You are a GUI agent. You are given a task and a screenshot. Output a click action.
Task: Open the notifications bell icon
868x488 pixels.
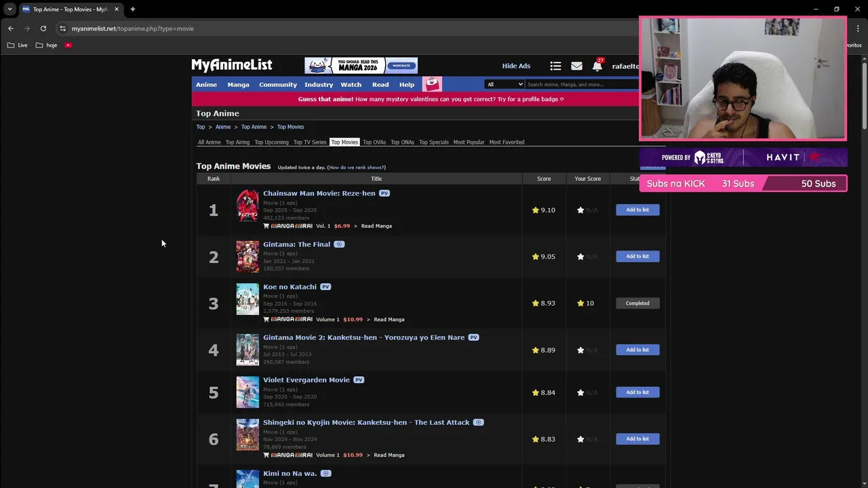coord(597,66)
